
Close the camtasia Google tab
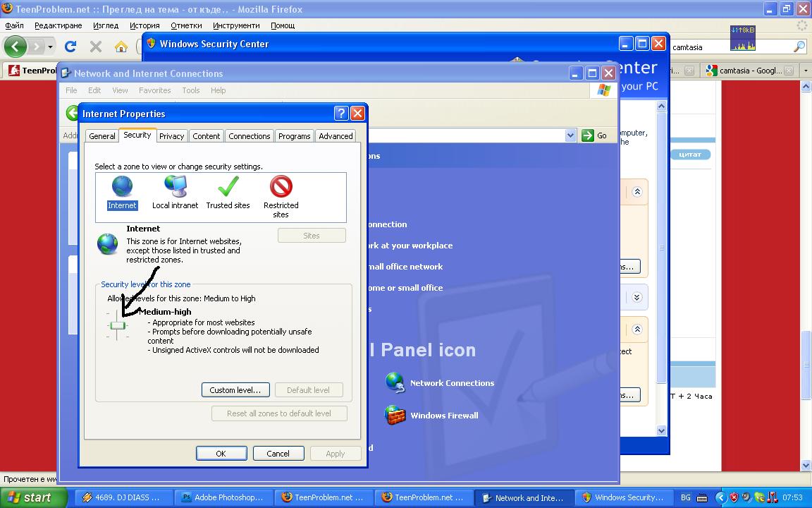click(789, 71)
